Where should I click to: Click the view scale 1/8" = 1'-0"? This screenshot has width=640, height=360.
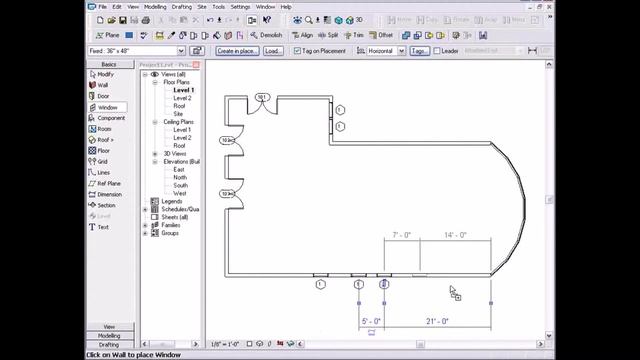225,344
